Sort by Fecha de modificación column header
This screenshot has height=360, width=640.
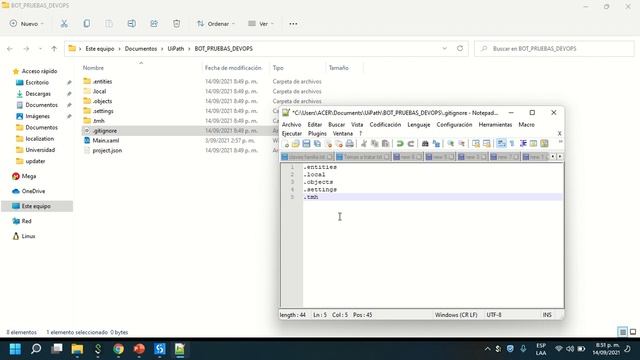233,68
